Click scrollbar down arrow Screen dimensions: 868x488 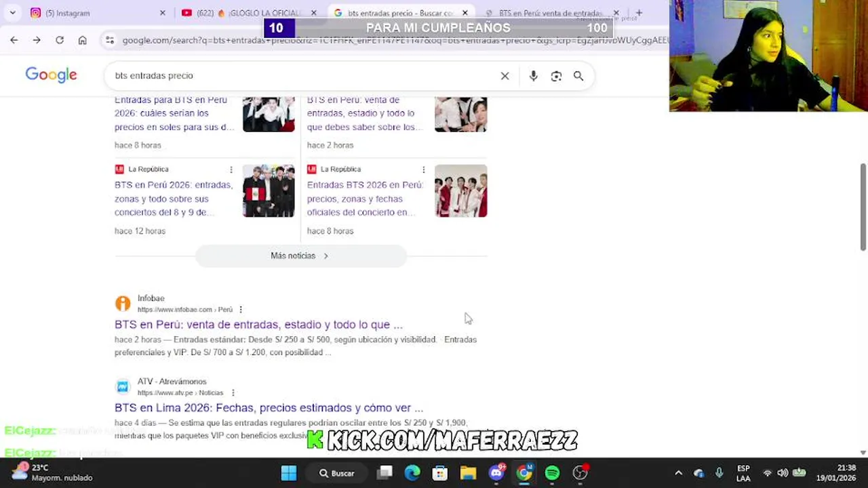[863, 452]
